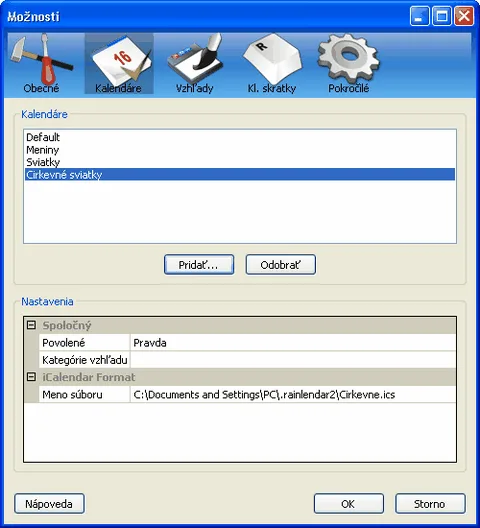The width and height of the screenshot is (480, 528).
Task: Click the Pridať... button
Action: tap(199, 265)
